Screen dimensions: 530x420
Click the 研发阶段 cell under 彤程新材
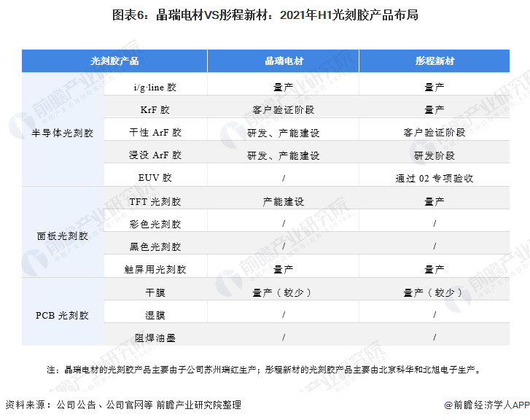point(434,155)
